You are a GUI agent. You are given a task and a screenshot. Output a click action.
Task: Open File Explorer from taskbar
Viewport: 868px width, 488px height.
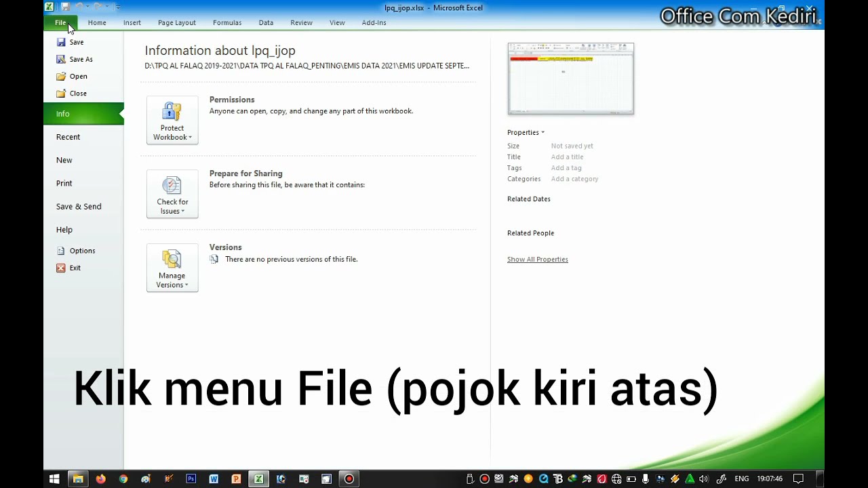coord(78,479)
